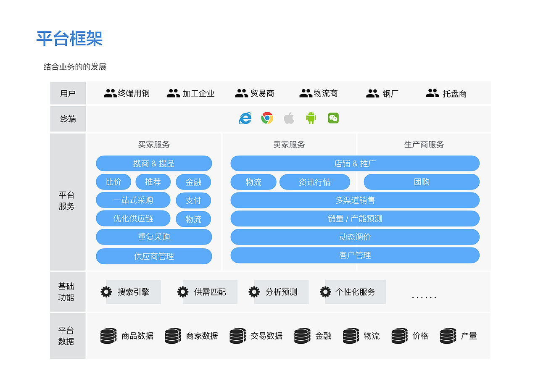Click the Internet Explorer icon
Screen dimensions: 538x392
[245, 118]
